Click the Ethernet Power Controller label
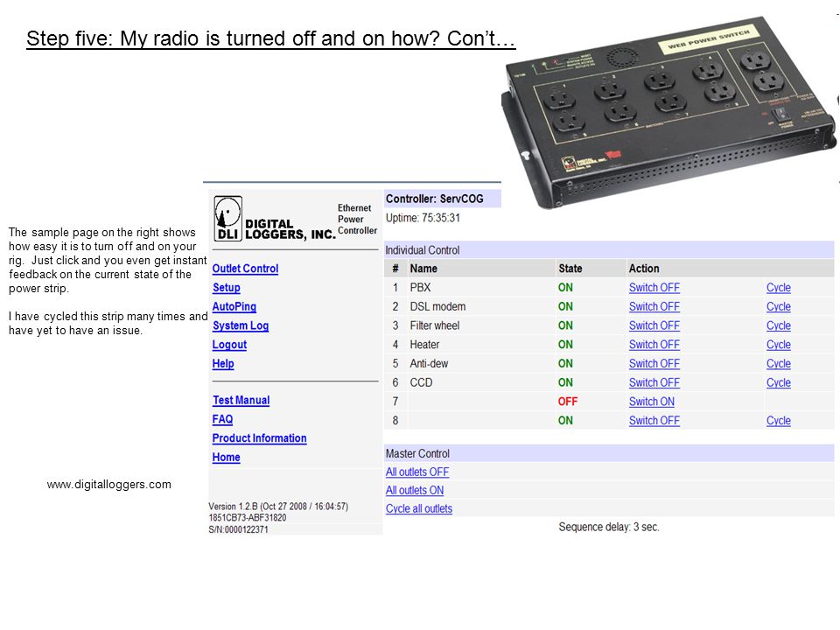Screen dimensions: 840x630 pos(357,219)
